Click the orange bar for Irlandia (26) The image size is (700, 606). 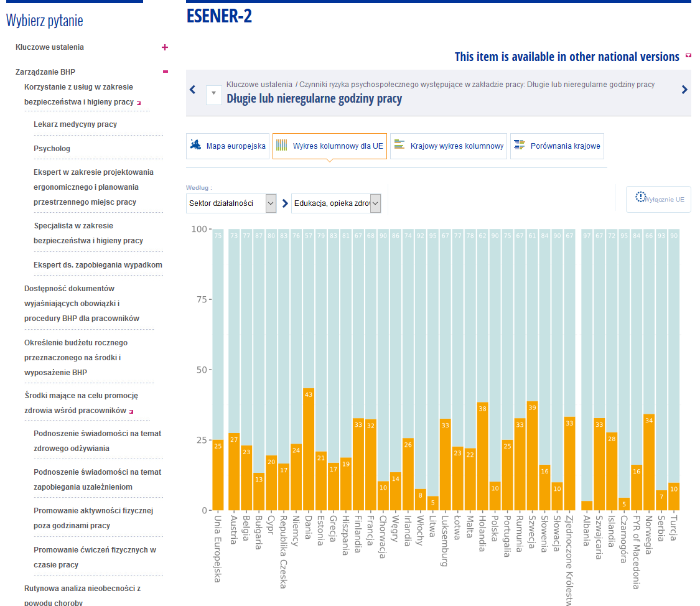[408, 474]
